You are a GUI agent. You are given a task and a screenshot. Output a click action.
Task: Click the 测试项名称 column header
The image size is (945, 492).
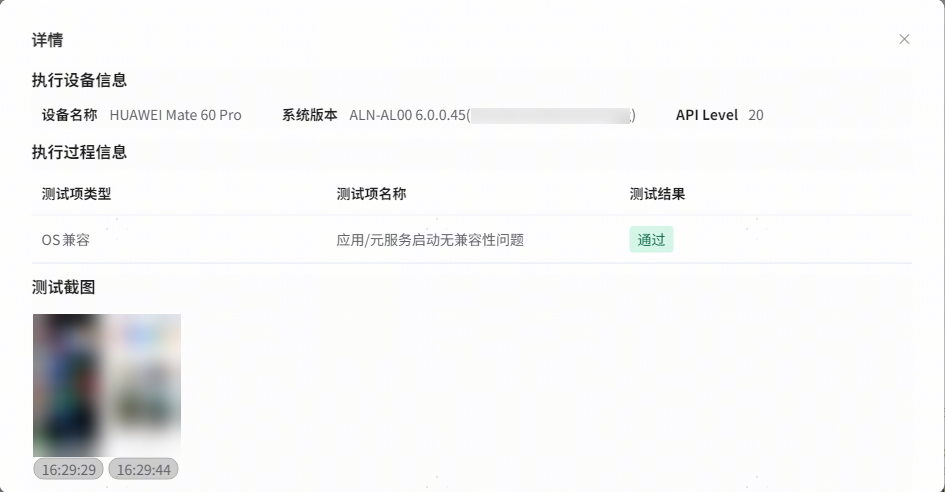[371, 194]
